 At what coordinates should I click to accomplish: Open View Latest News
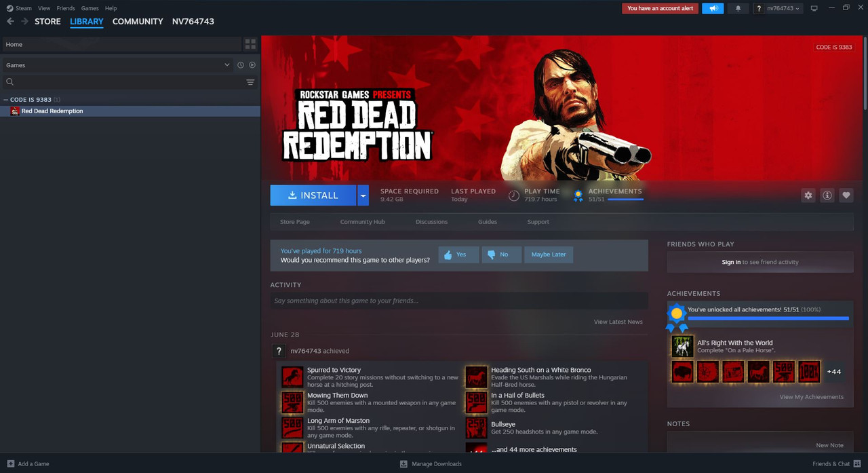(618, 322)
